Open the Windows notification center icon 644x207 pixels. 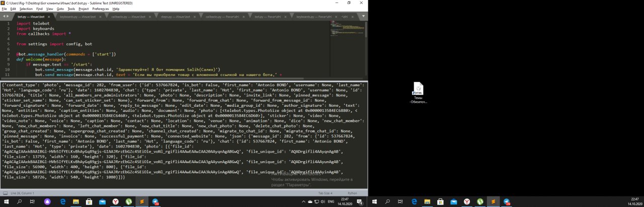[x=361, y=201]
